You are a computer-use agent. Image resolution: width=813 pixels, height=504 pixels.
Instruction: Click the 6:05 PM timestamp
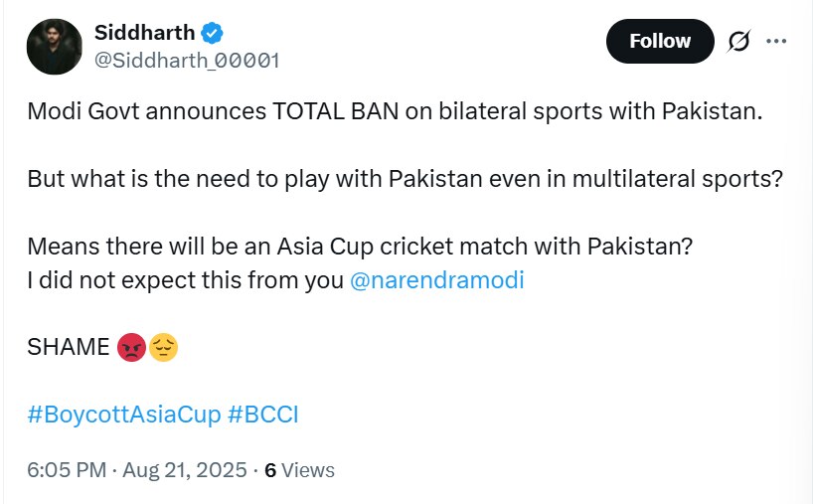click(x=66, y=470)
